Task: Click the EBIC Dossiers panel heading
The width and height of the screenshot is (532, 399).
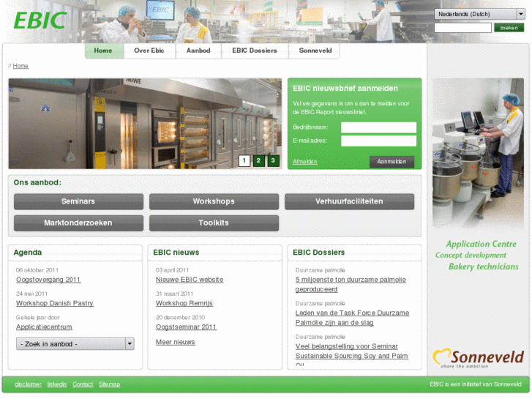Action: click(318, 253)
